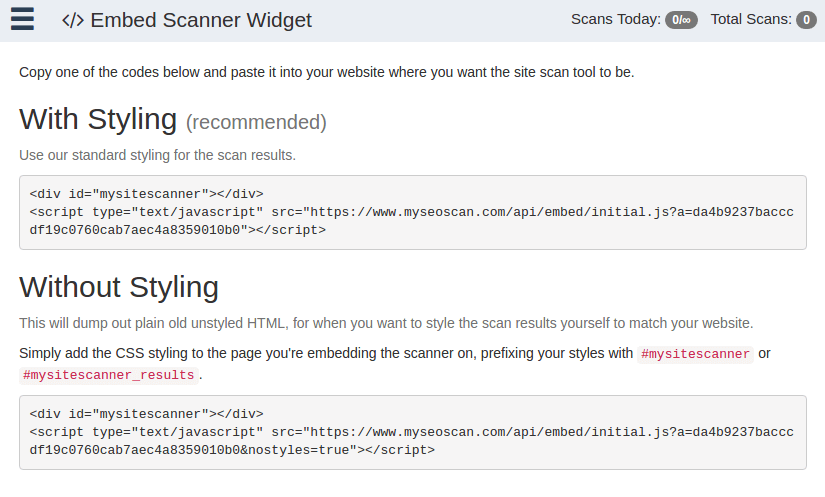Click the With Styling heading
825x497 pixels.
click(98, 119)
